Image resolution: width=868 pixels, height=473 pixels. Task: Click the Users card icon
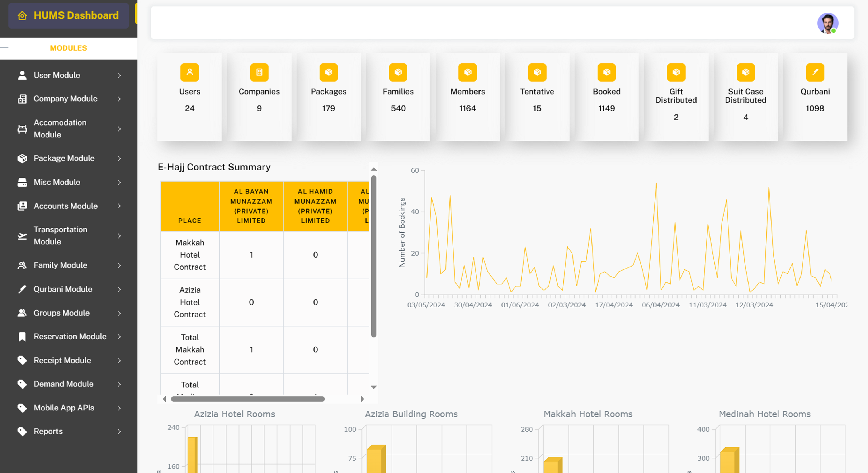coord(190,72)
